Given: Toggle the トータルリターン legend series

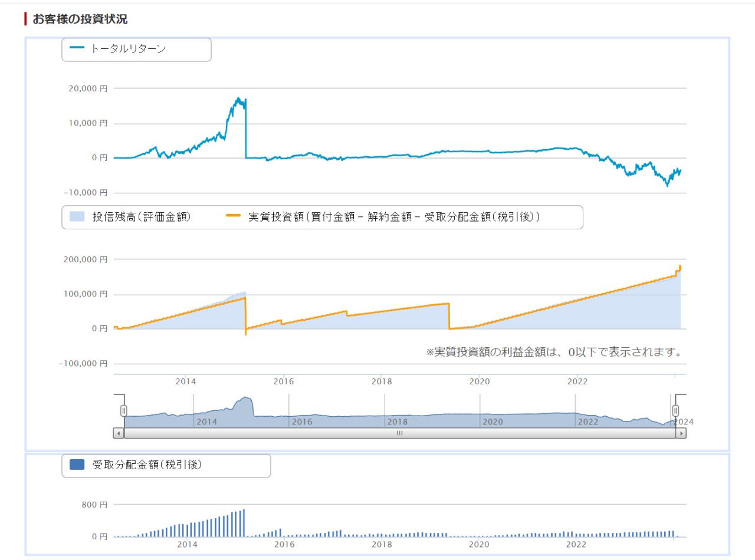Looking at the screenshot, I should [128, 49].
